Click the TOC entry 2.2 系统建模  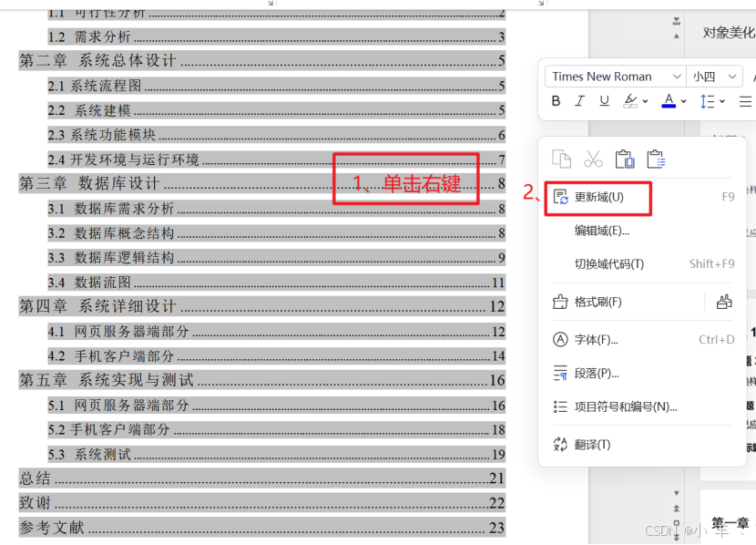(276, 110)
